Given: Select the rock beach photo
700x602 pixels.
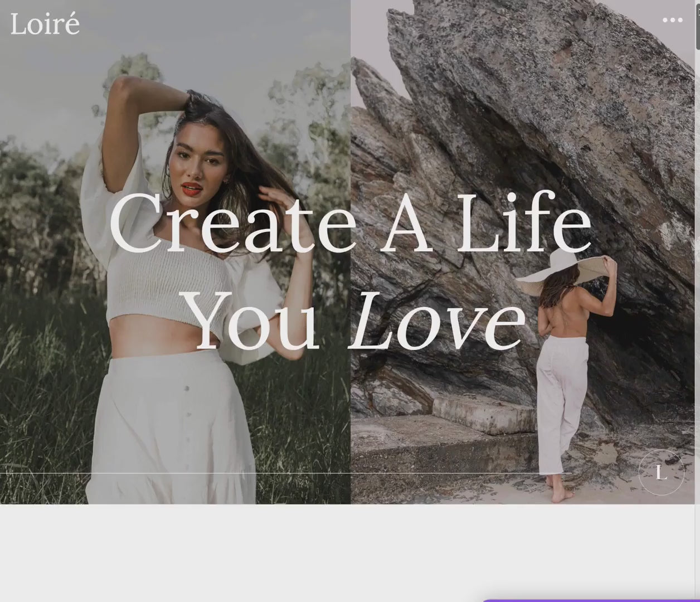Looking at the screenshot, I should point(523,252).
